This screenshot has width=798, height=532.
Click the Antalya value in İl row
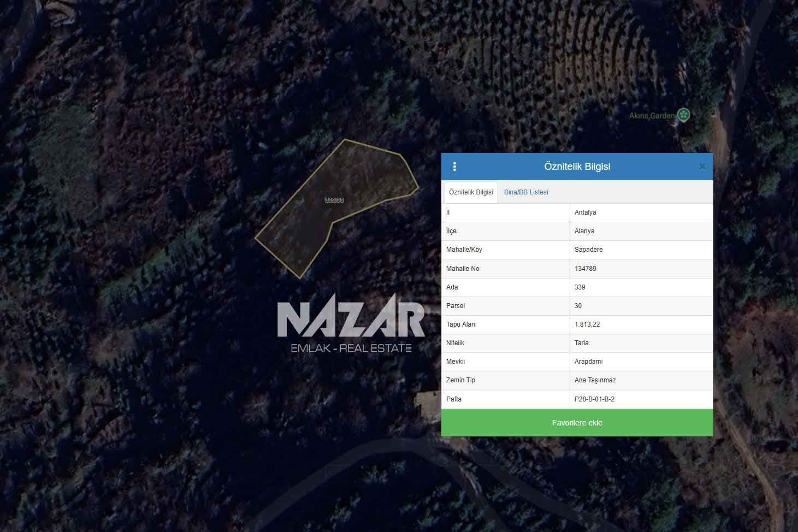pos(585,212)
